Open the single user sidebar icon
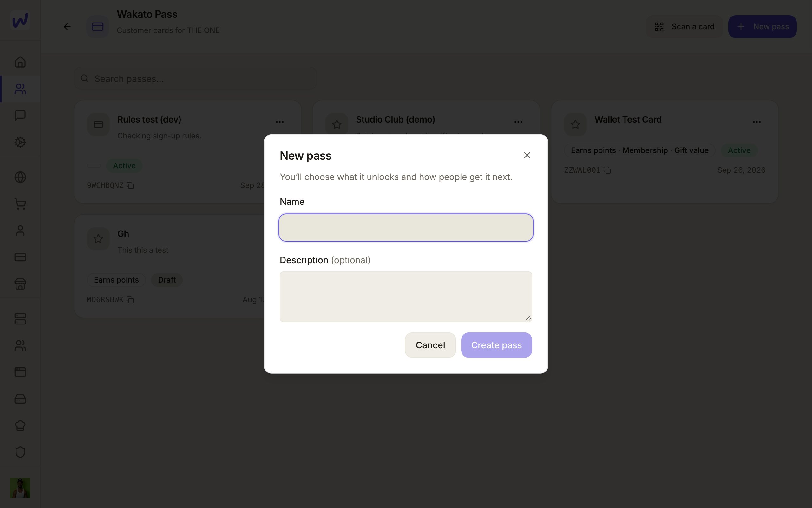 [20, 231]
